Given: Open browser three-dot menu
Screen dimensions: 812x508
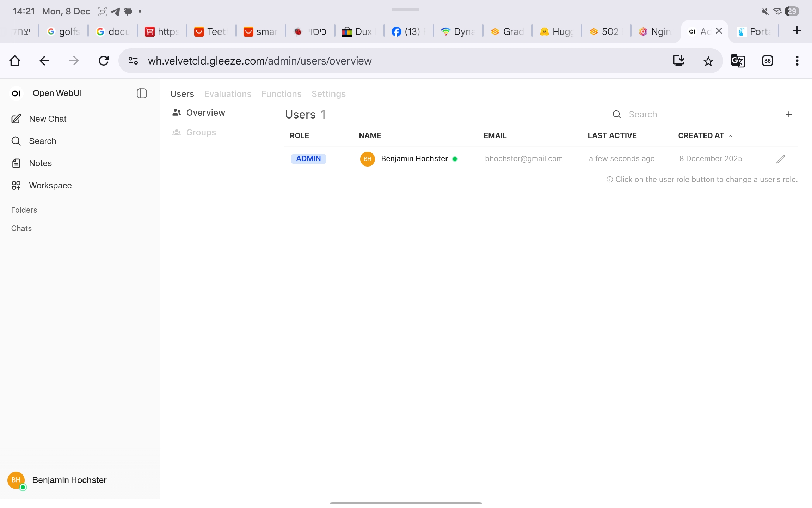Looking at the screenshot, I should pyautogui.click(x=797, y=61).
